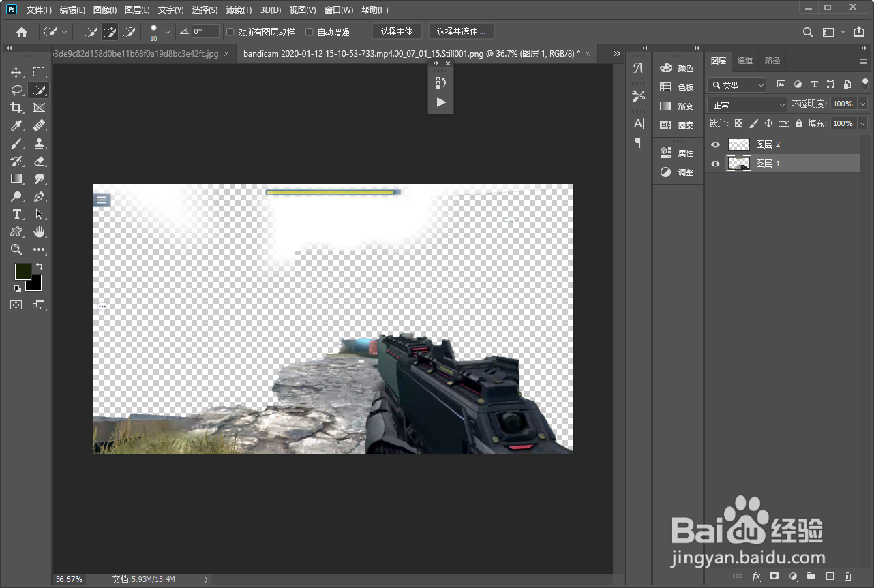Image resolution: width=874 pixels, height=588 pixels.
Task: Change screen mode button in toolbar
Action: point(39,305)
